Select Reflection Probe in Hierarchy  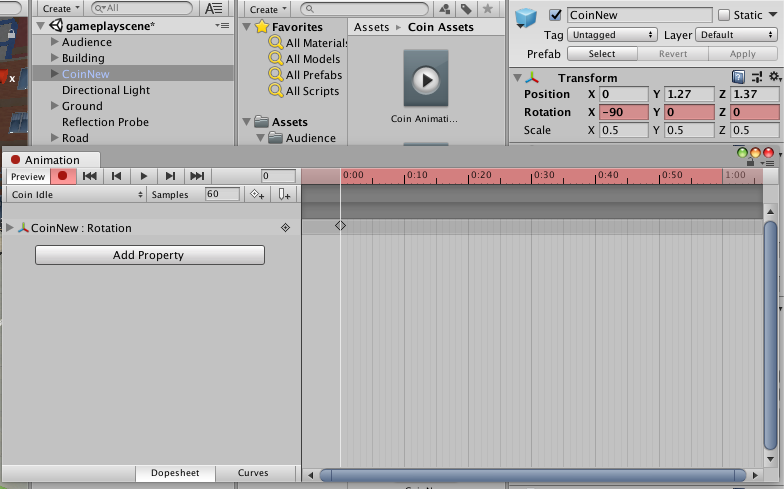(105, 122)
